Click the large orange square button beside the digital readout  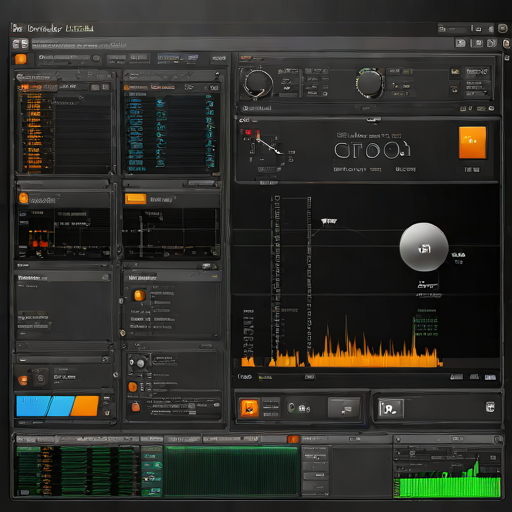click(472, 142)
